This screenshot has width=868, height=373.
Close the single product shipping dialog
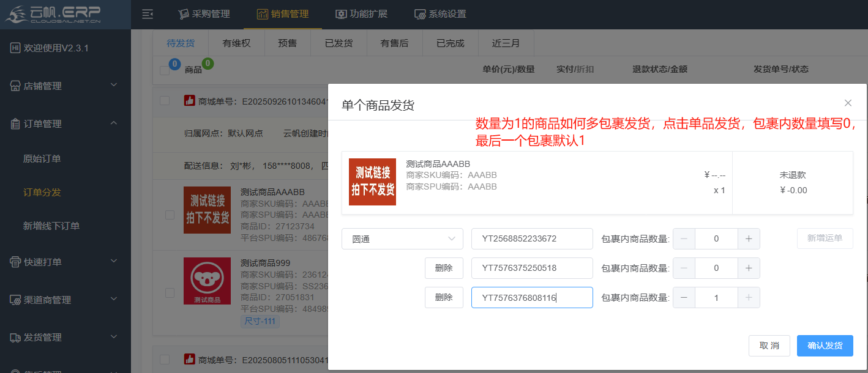[x=848, y=103]
